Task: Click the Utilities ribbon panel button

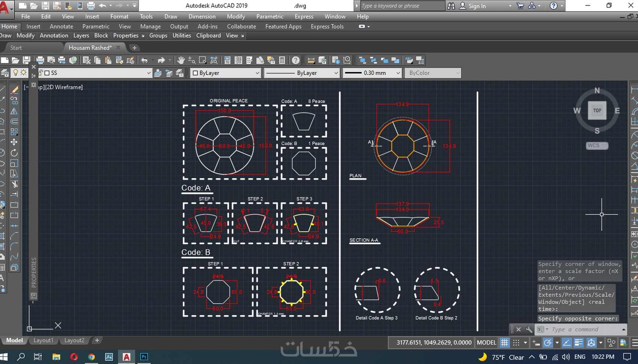Action: [182, 36]
